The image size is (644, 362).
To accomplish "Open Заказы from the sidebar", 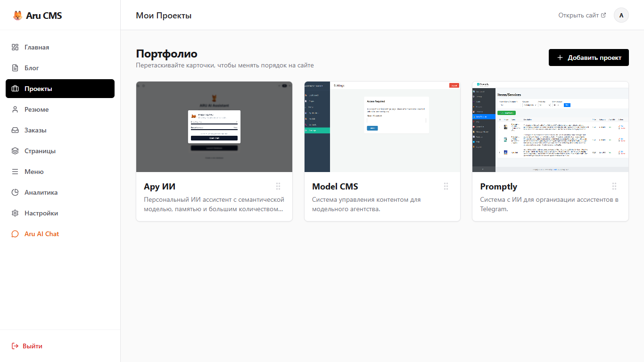I will tap(35, 130).
